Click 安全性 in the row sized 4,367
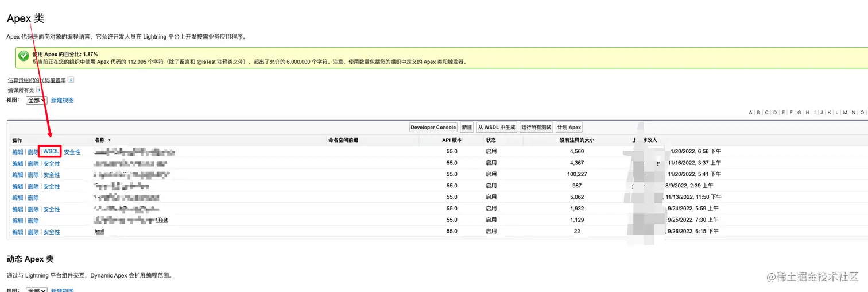 click(52, 163)
